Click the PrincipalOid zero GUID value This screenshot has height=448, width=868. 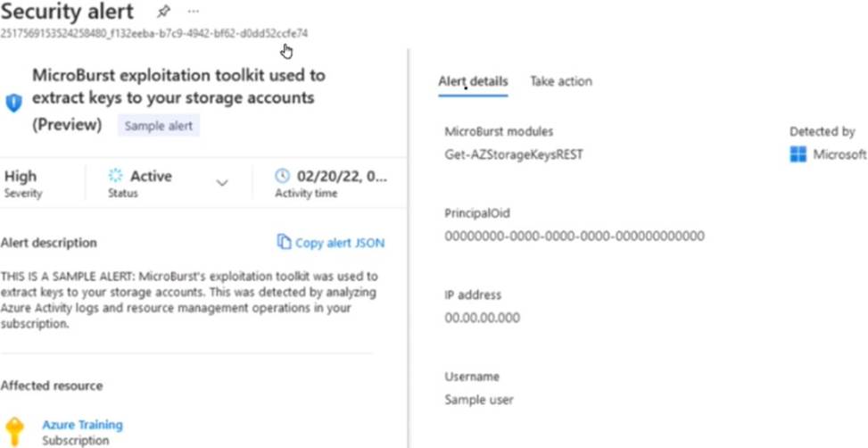coord(575,236)
